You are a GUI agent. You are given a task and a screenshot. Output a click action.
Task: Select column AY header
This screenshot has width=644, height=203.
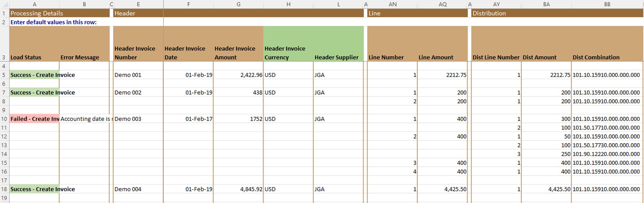tap(497, 4)
